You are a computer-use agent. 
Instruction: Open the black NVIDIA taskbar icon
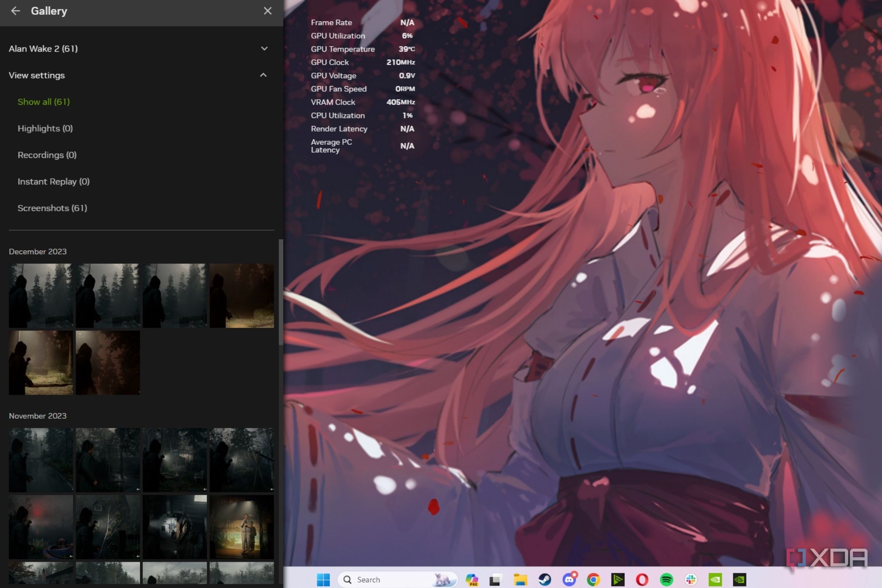tap(740, 580)
